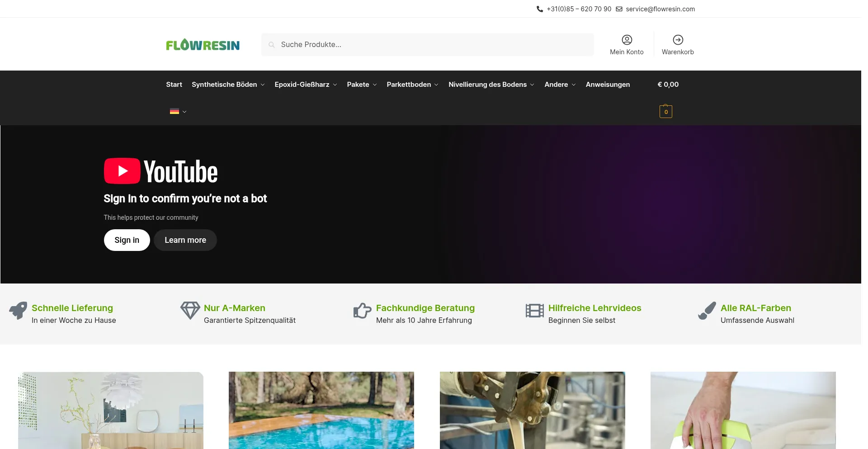Click the phone icon in top bar

540,9
